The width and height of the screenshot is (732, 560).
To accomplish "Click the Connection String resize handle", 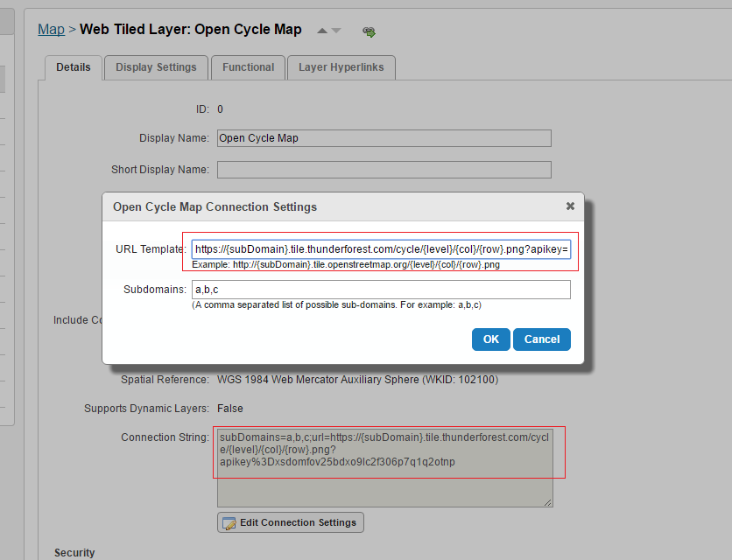I will (548, 502).
